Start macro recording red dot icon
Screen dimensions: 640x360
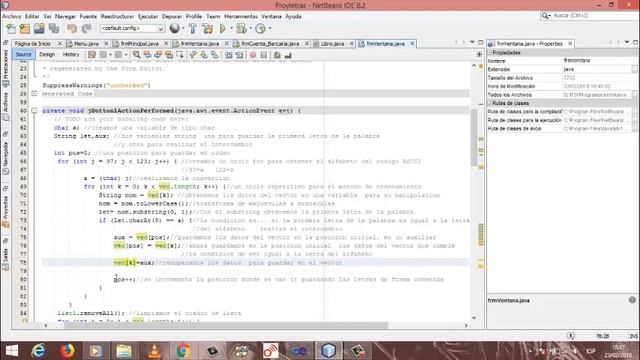click(253, 55)
